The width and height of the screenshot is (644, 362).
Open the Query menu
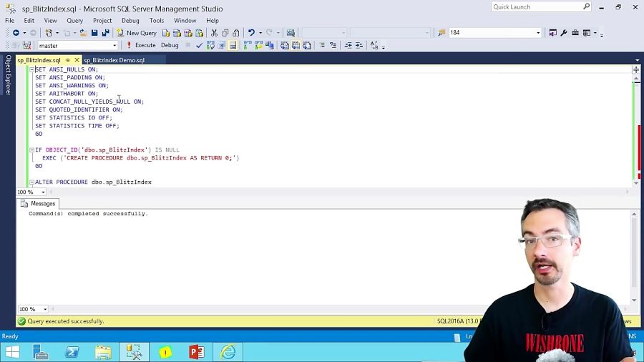(x=74, y=21)
